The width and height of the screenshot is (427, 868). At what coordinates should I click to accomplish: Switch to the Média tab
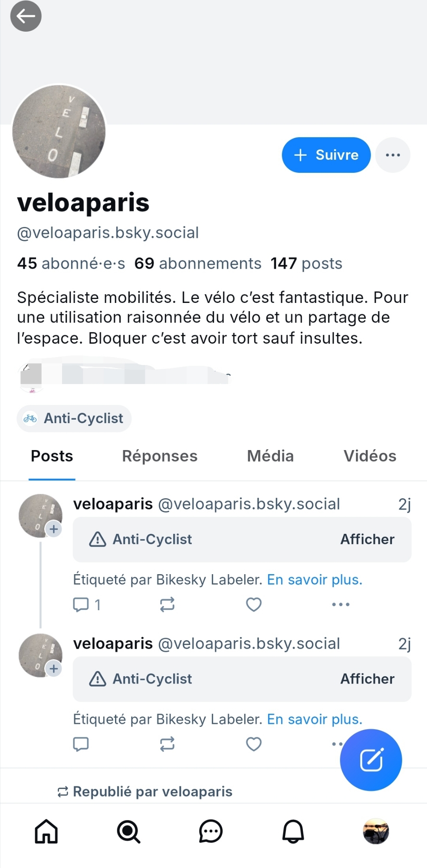(x=270, y=456)
